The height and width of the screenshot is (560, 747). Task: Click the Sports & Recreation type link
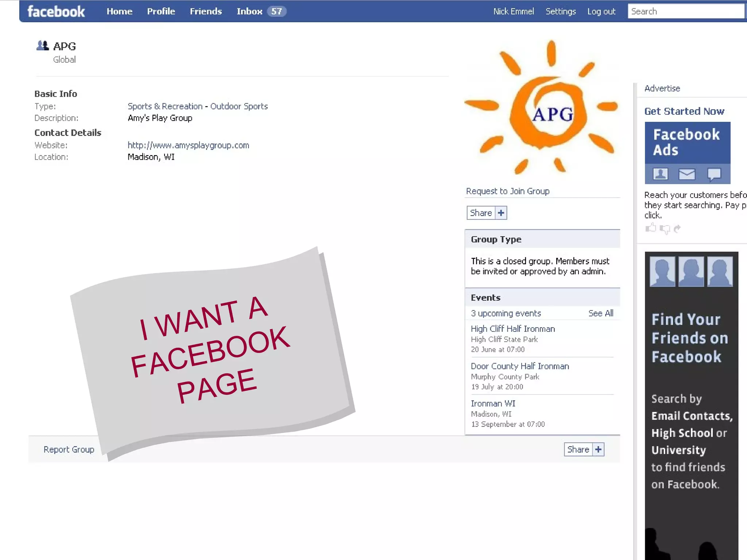tap(165, 106)
